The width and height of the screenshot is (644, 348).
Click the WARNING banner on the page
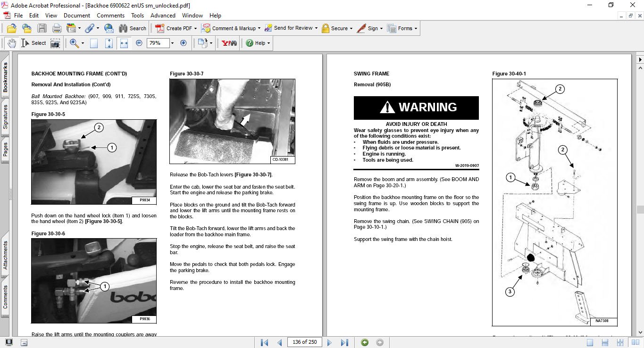tap(416, 108)
